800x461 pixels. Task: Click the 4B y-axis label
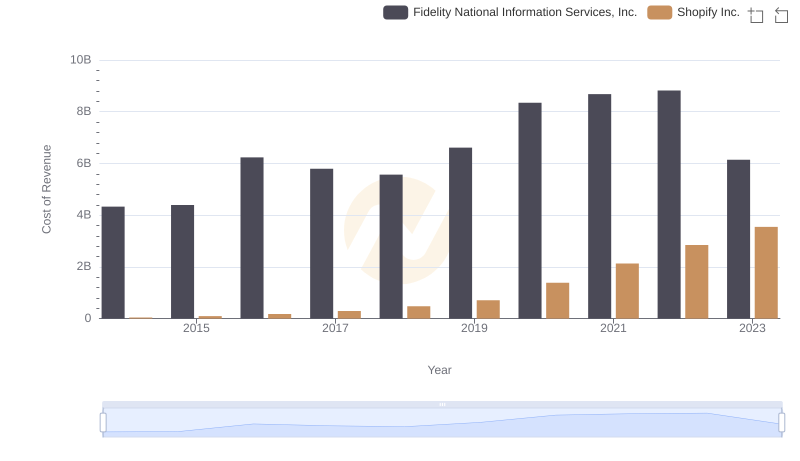(x=84, y=215)
